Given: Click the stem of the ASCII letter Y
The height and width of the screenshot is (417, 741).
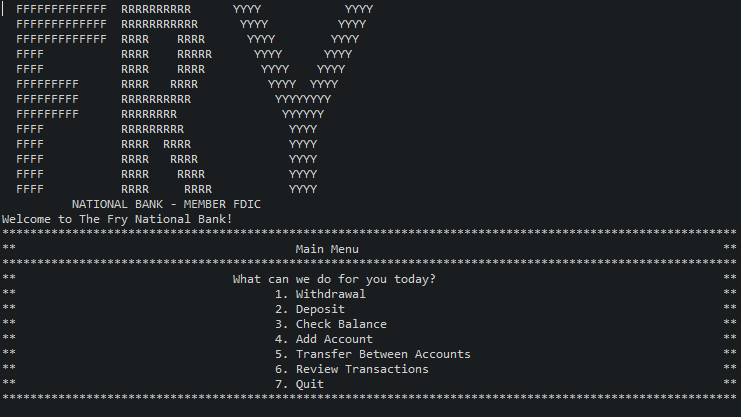Looking at the screenshot, I should pos(303,159).
